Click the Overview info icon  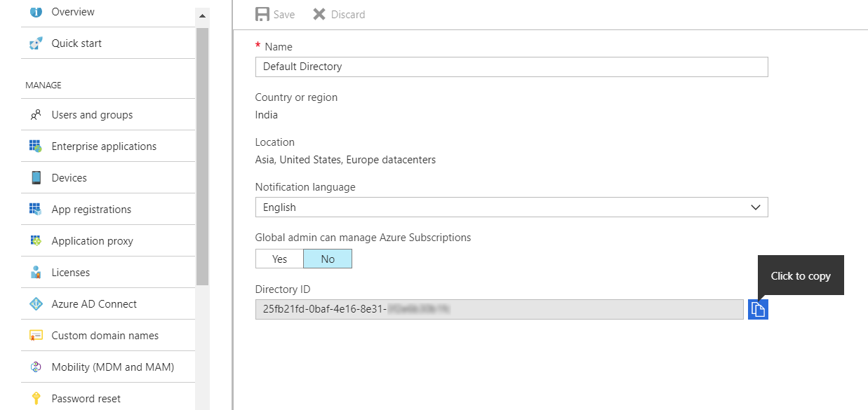point(36,12)
